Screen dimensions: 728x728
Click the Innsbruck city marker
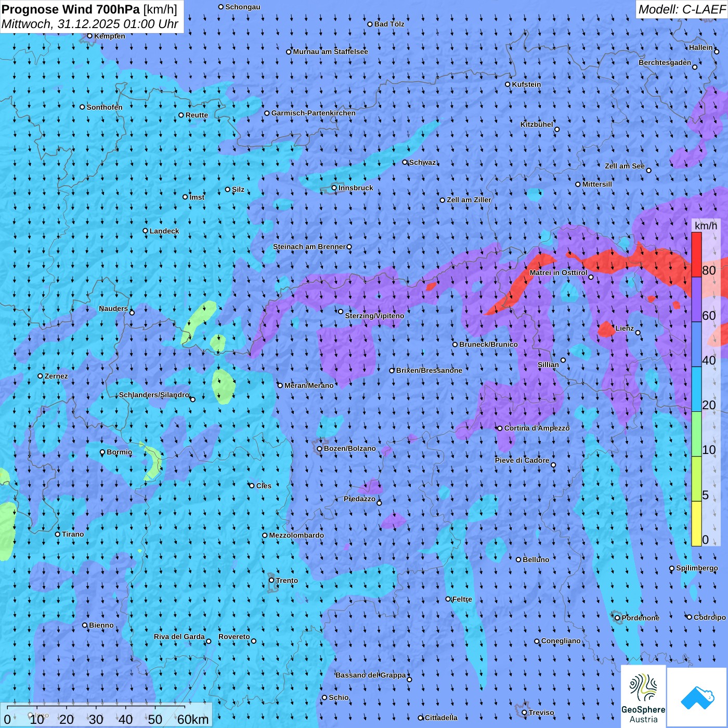point(334,188)
